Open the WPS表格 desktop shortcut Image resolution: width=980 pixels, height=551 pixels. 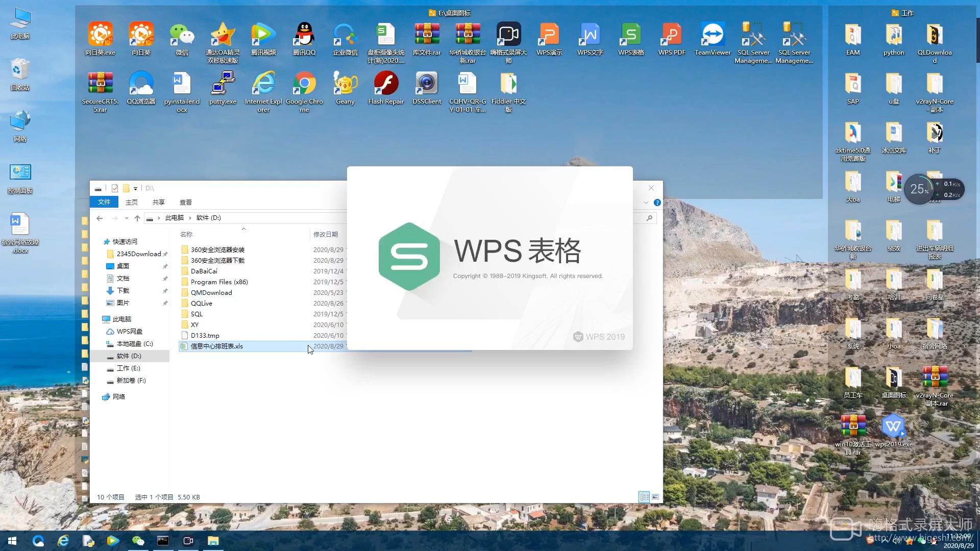click(631, 40)
